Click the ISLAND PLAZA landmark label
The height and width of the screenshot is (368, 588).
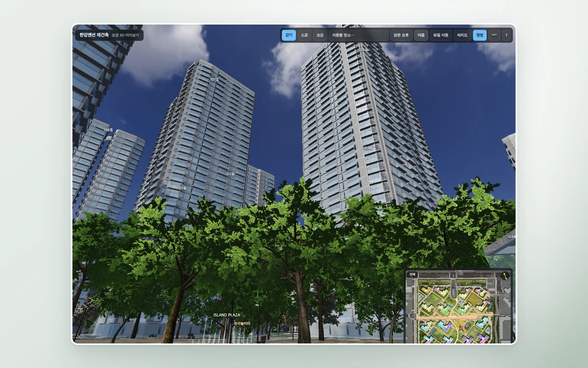[x=226, y=315]
